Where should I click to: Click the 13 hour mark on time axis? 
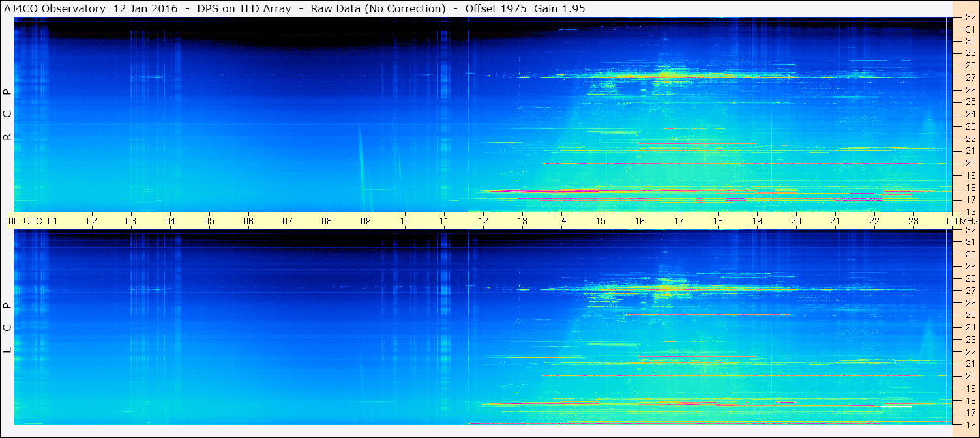coord(522,221)
